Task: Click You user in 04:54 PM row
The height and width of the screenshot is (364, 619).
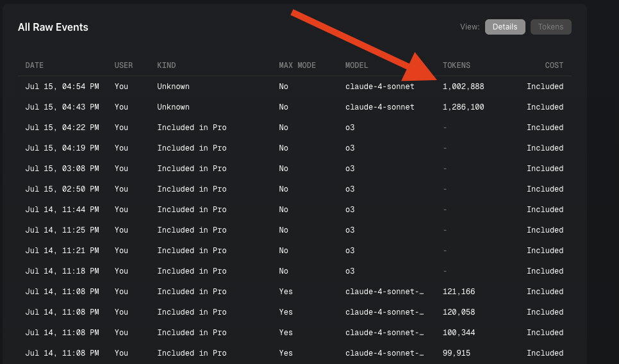Action: [121, 87]
